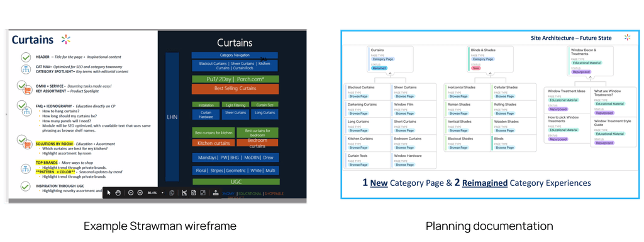The image size is (644, 242).
Task: Click the Bedroom curtains orange block
Action: 257,143
